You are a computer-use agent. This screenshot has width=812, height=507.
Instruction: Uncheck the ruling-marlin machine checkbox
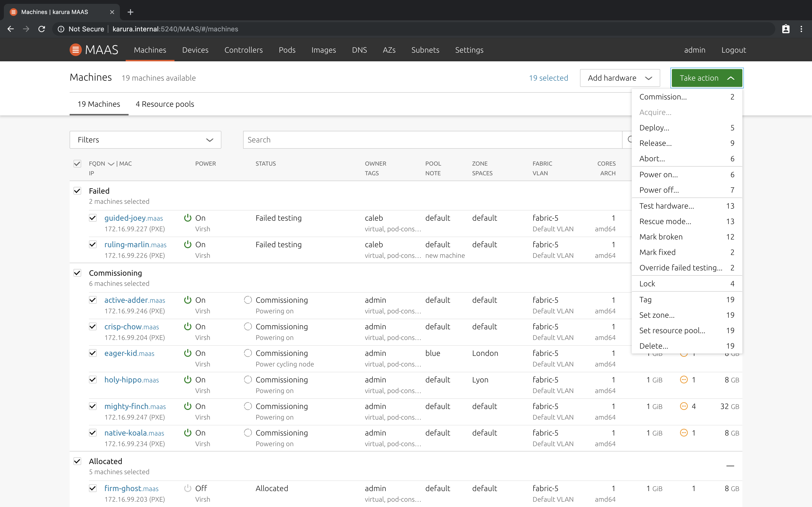point(93,244)
